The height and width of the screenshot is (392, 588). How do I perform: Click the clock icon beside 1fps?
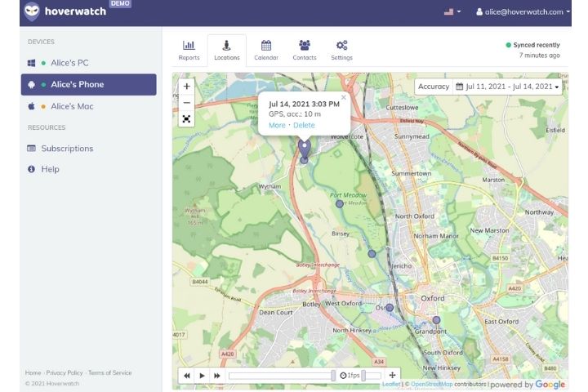(343, 376)
